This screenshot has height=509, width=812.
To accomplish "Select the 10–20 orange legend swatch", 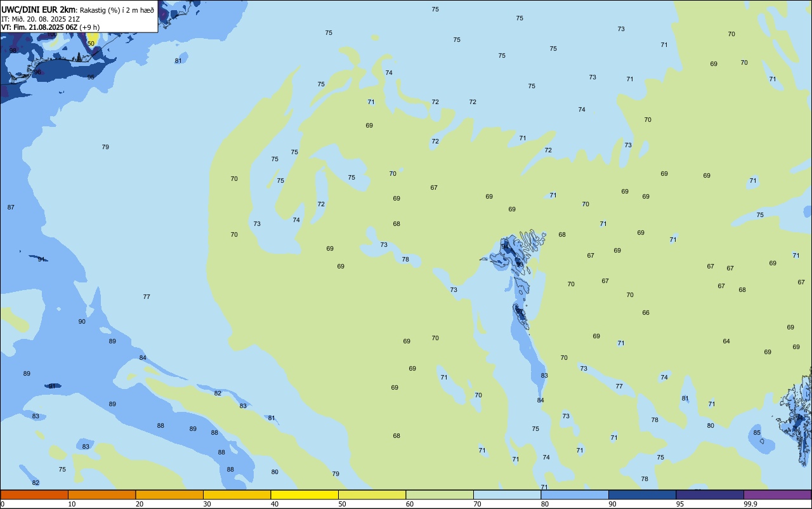I will tap(101, 494).
